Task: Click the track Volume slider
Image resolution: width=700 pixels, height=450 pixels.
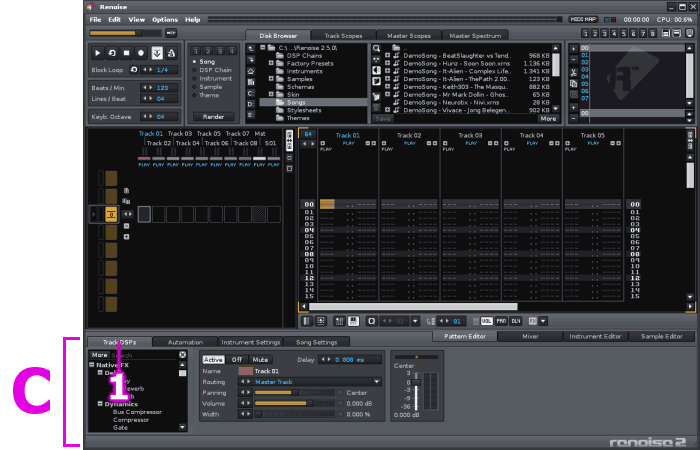Action: (294, 404)
